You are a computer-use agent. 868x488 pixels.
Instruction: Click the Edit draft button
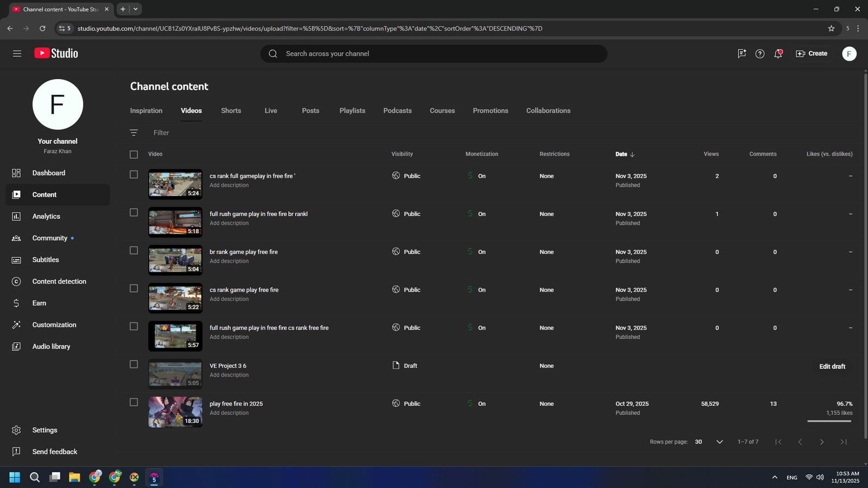(x=832, y=367)
